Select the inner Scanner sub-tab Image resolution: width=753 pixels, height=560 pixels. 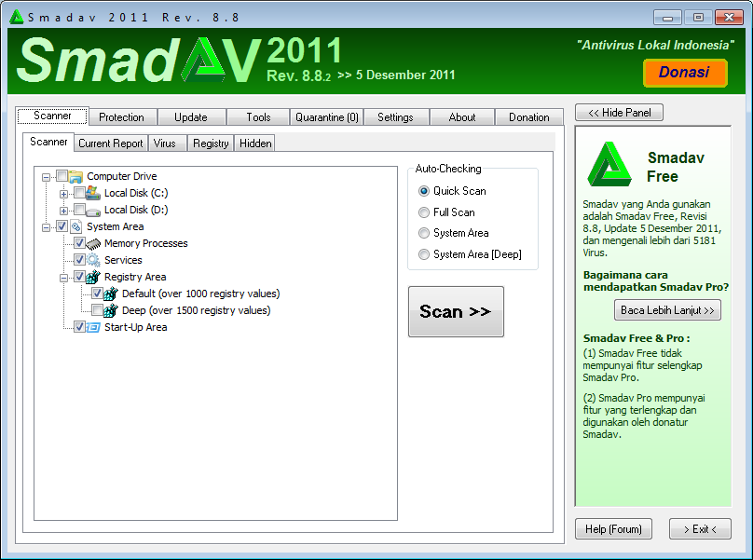point(48,142)
